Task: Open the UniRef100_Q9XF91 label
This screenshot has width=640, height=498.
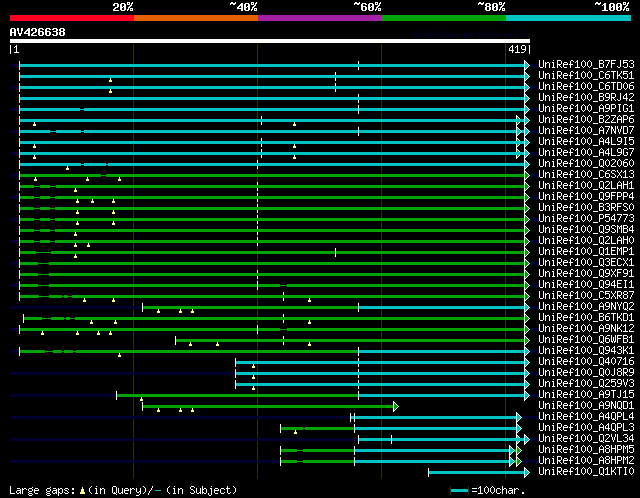Action: click(586, 274)
